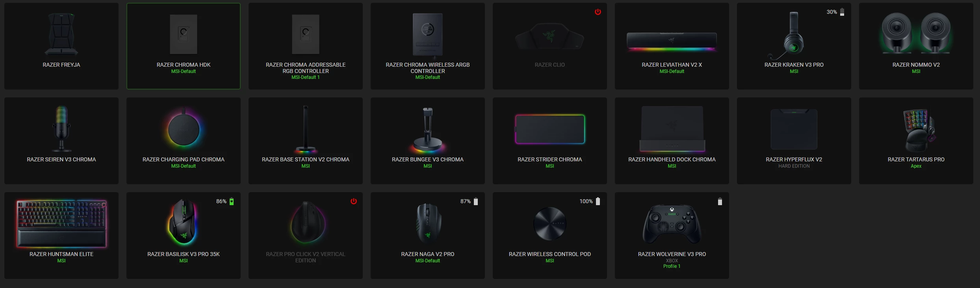Image resolution: width=980 pixels, height=288 pixels.
Task: Open the Razer Nommo V2 speakers tile
Action: 916,46
